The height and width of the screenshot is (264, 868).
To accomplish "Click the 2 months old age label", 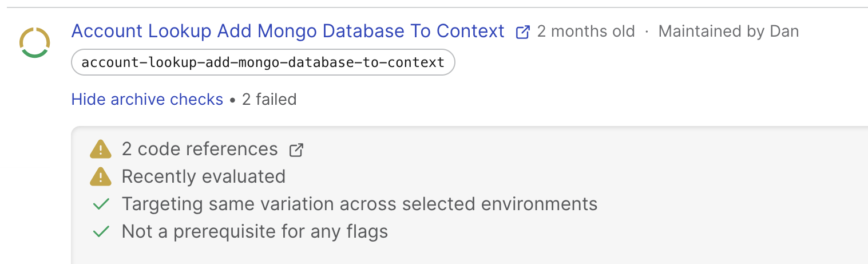I will point(586,31).
